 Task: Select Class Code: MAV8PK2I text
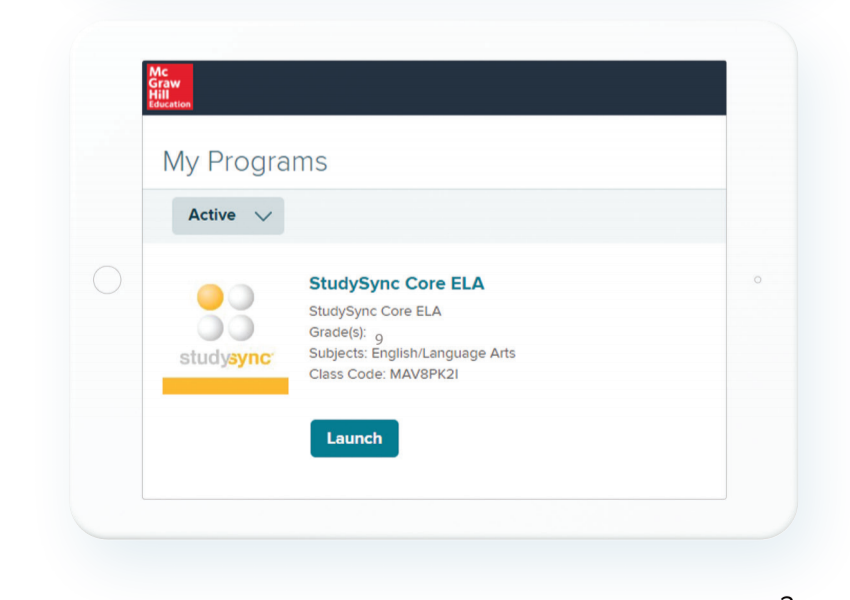coord(383,374)
